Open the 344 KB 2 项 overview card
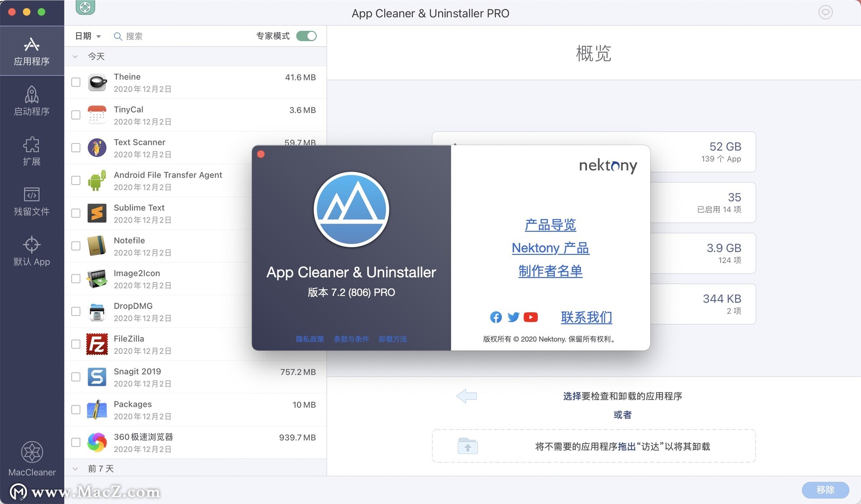This screenshot has height=504, width=861. click(x=703, y=304)
